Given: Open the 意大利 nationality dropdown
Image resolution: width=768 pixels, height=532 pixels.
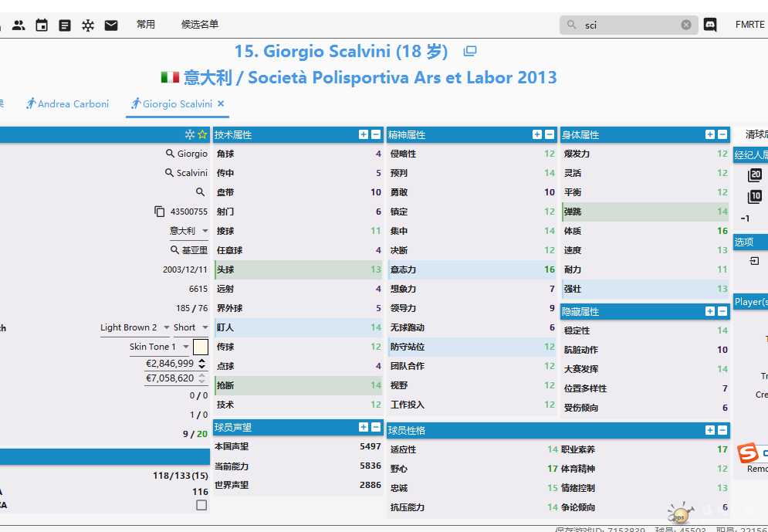Looking at the screenshot, I should (189, 231).
